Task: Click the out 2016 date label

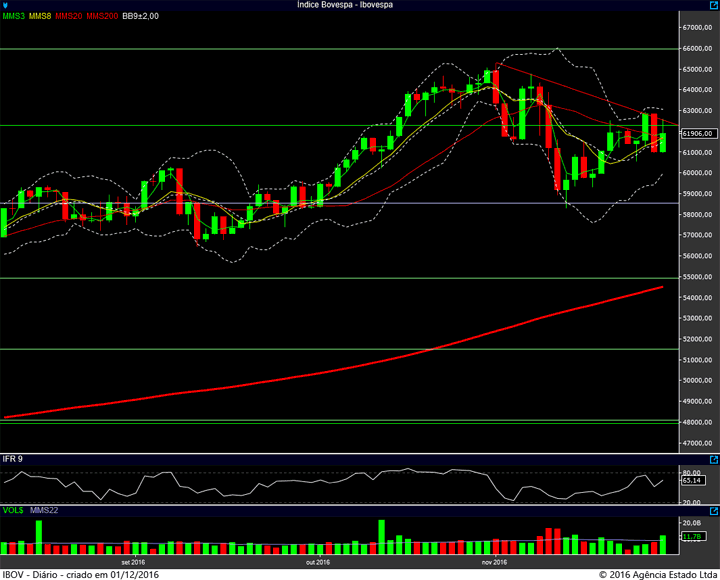Action: pos(318,562)
